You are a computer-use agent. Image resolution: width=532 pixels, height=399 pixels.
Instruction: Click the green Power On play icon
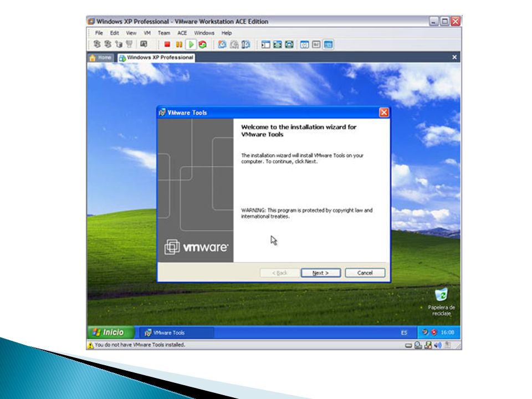(191, 44)
